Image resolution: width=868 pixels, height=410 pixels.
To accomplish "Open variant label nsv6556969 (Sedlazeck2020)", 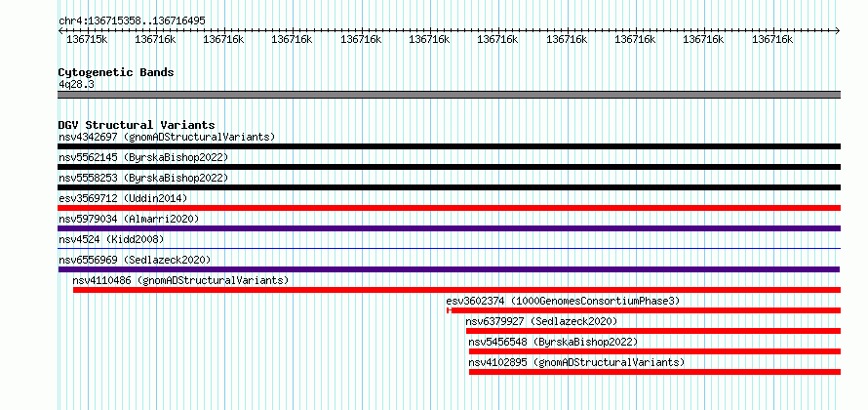I will (135, 260).
